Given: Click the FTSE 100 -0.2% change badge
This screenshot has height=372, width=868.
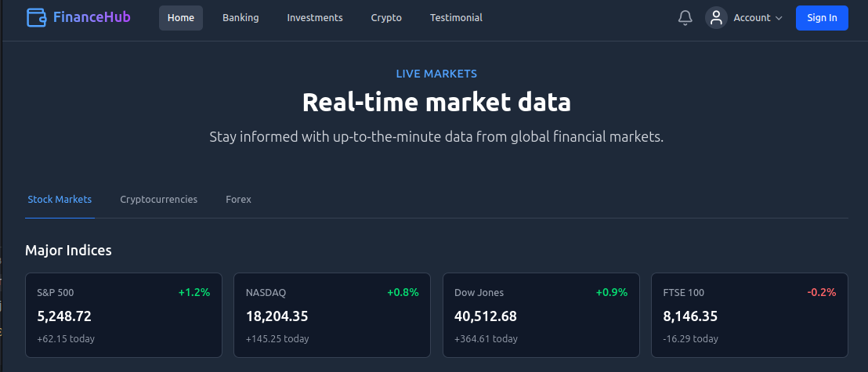Looking at the screenshot, I should click(x=822, y=292).
